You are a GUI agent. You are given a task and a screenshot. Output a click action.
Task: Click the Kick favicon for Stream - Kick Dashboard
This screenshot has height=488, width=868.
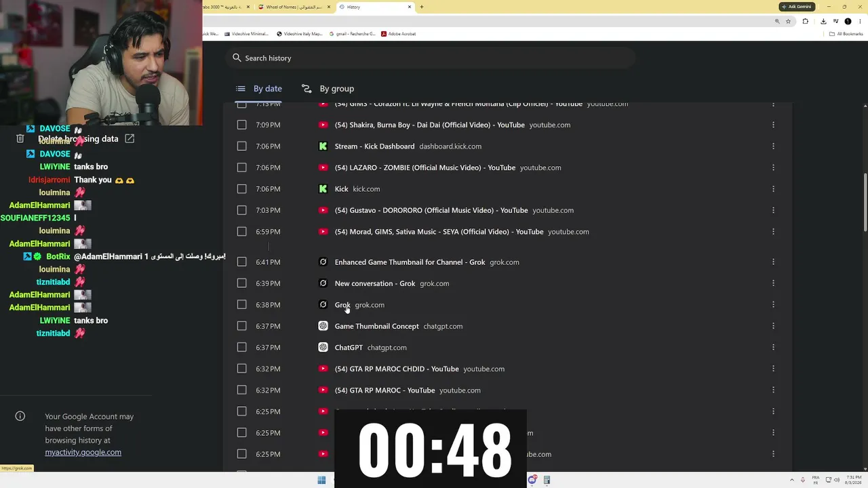323,146
